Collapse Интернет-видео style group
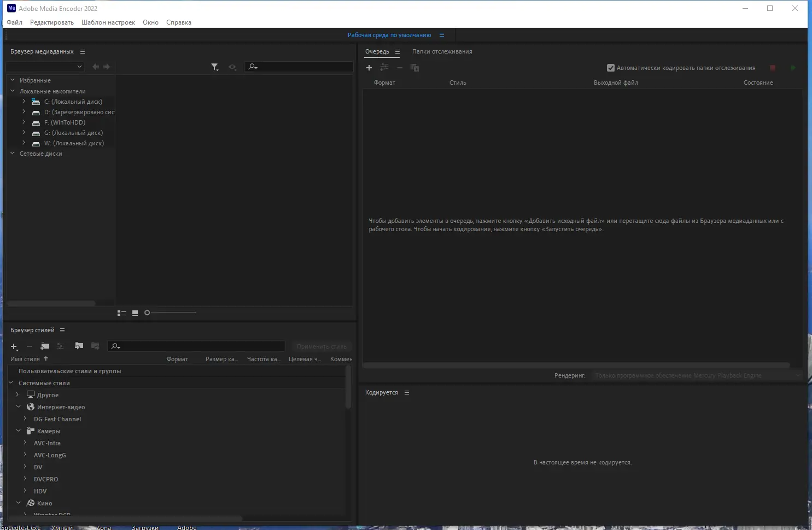 pyautogui.click(x=18, y=407)
